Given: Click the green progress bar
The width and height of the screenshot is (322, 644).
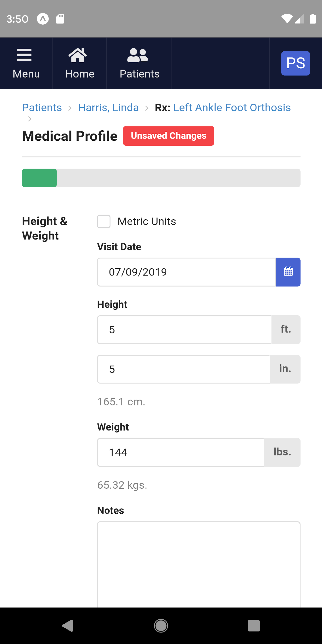Looking at the screenshot, I should click(39, 178).
